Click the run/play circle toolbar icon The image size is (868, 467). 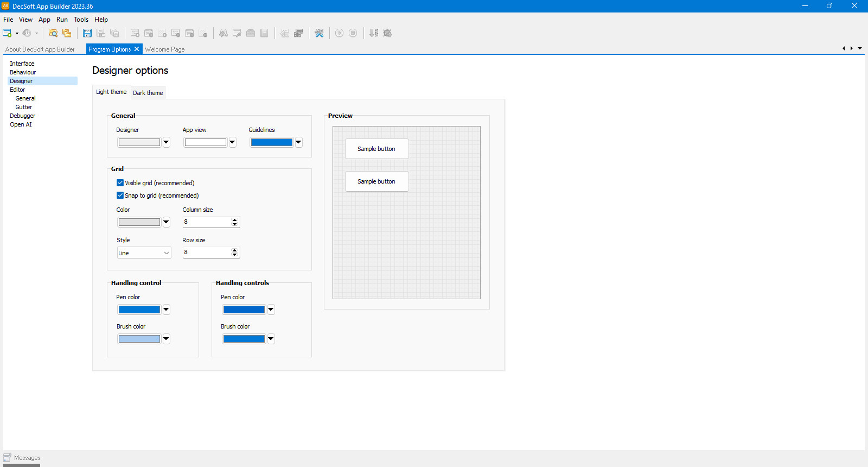tap(339, 33)
